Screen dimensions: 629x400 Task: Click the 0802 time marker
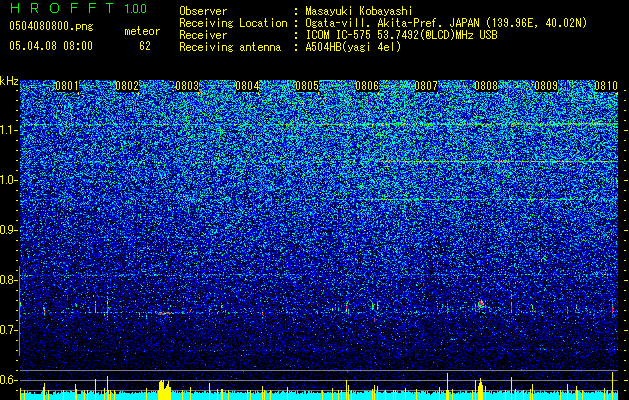pyautogui.click(x=127, y=86)
